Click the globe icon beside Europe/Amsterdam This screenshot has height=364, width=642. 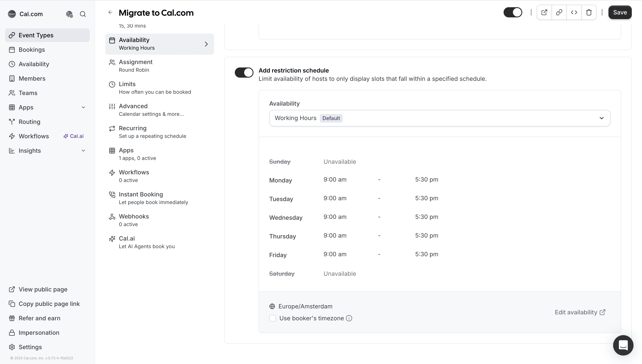(x=272, y=306)
